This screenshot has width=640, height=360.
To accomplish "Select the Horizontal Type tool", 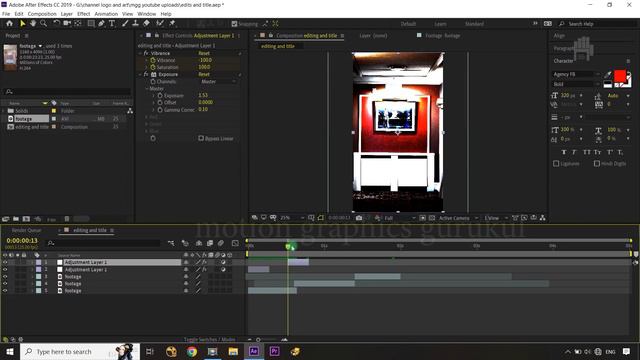I will [112, 24].
